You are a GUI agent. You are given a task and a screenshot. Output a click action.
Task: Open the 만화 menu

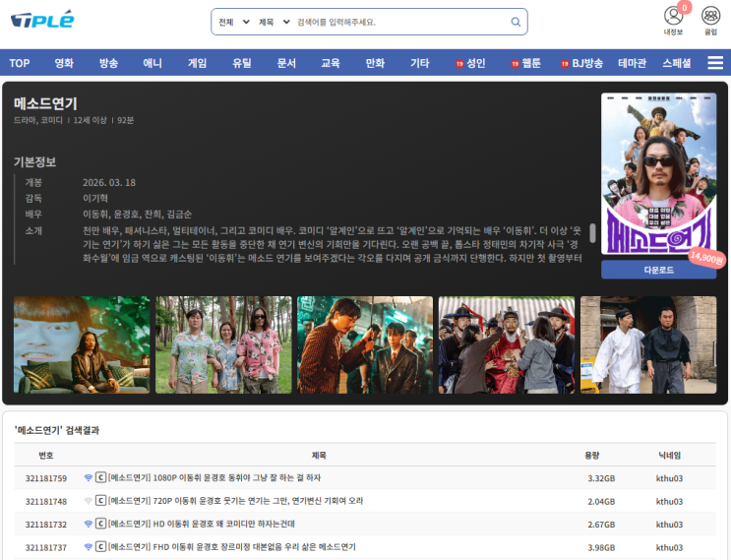coord(375,63)
